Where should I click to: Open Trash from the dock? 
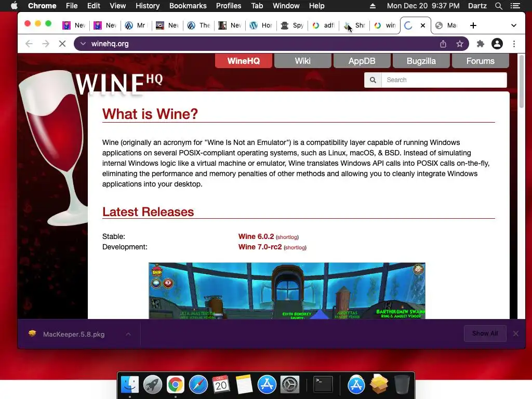tap(402, 385)
